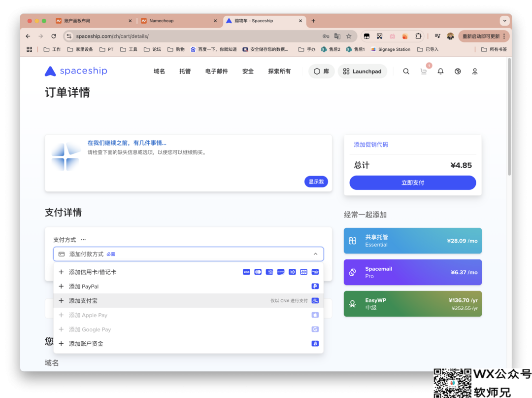Add the Spacemail Pro card
The width and height of the screenshot is (532, 398).
(413, 272)
